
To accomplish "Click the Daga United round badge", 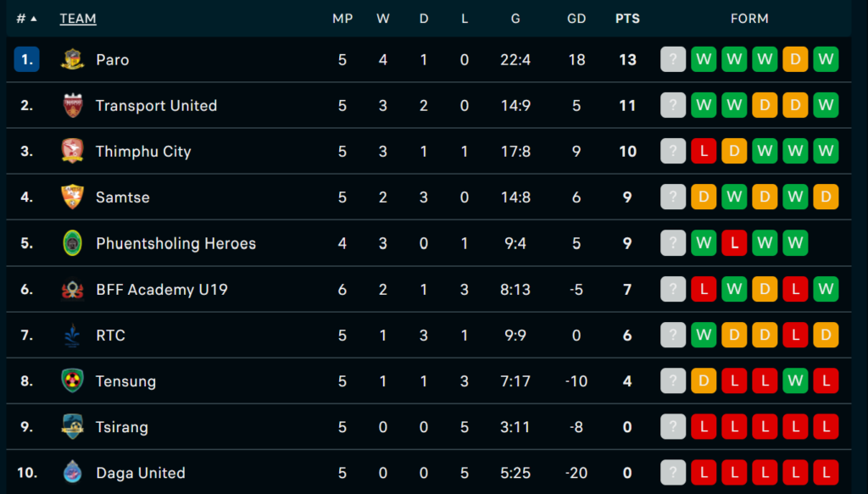I will coord(73,473).
